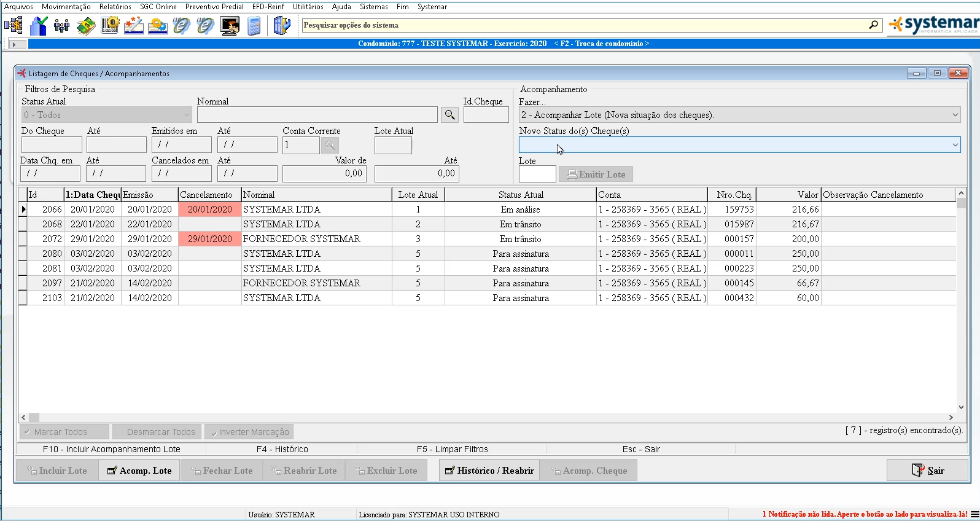
Task: Sort by the Nominal column header
Action: [x=317, y=195]
